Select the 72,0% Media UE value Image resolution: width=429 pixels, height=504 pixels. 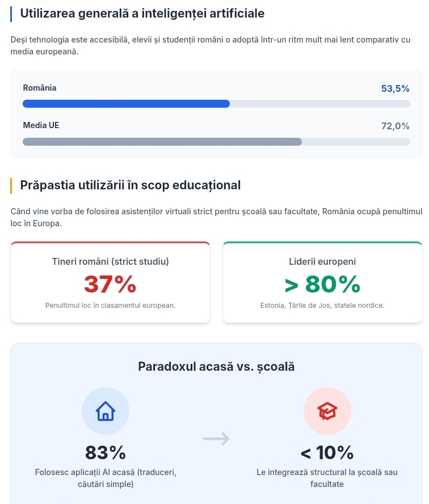[395, 126]
